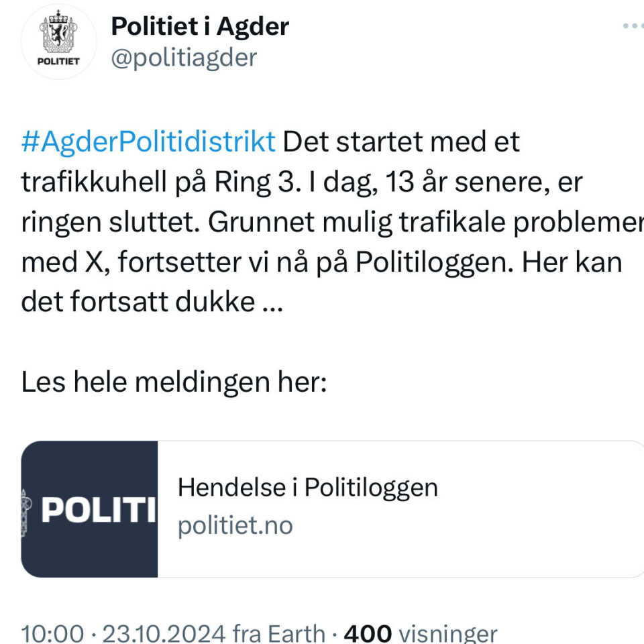Open the @politiagder handle
Screen dimensions: 644x644
(x=183, y=58)
